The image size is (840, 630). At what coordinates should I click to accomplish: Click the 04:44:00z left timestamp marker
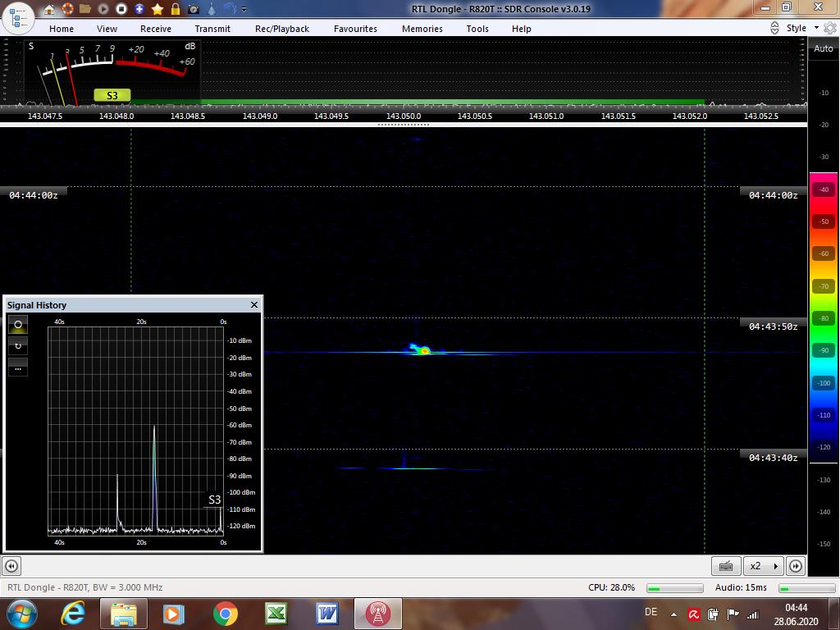tap(33, 195)
